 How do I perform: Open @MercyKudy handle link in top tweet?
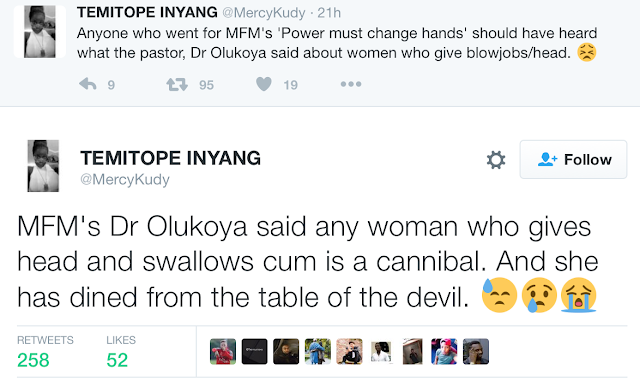[264, 13]
